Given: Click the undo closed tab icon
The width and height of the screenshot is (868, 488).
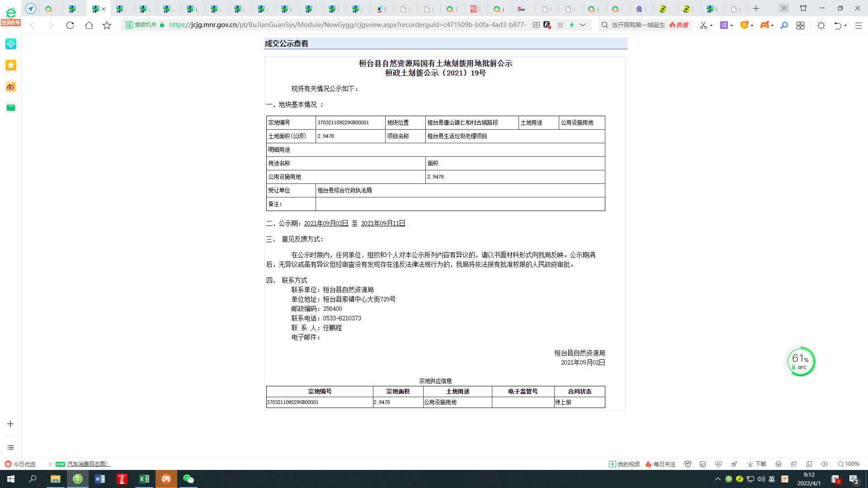Looking at the screenshot, I should pyautogui.click(x=838, y=26).
